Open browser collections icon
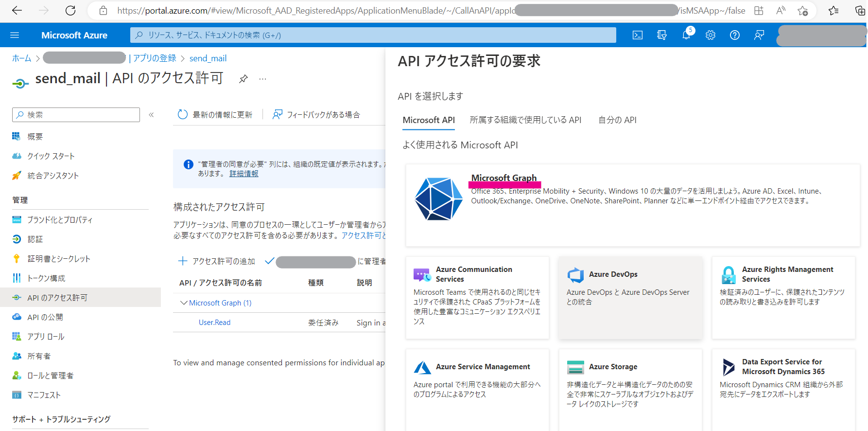868x431 pixels. pos(859,11)
